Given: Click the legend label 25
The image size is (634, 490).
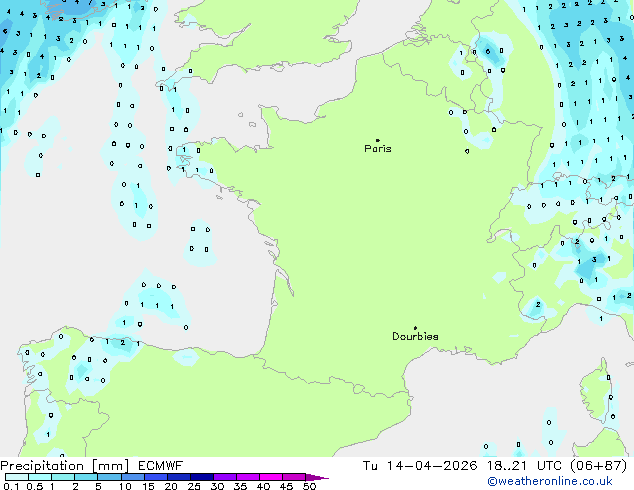Looking at the screenshot, I should point(194,486).
